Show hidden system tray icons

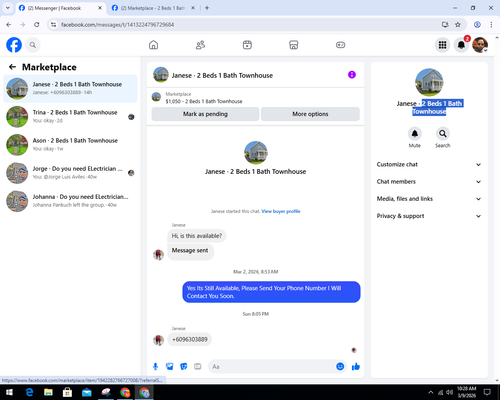click(431, 392)
